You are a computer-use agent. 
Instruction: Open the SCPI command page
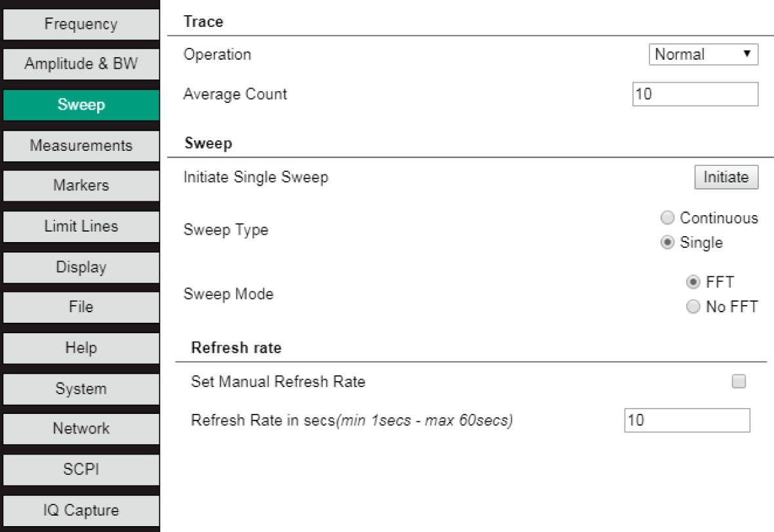81,470
